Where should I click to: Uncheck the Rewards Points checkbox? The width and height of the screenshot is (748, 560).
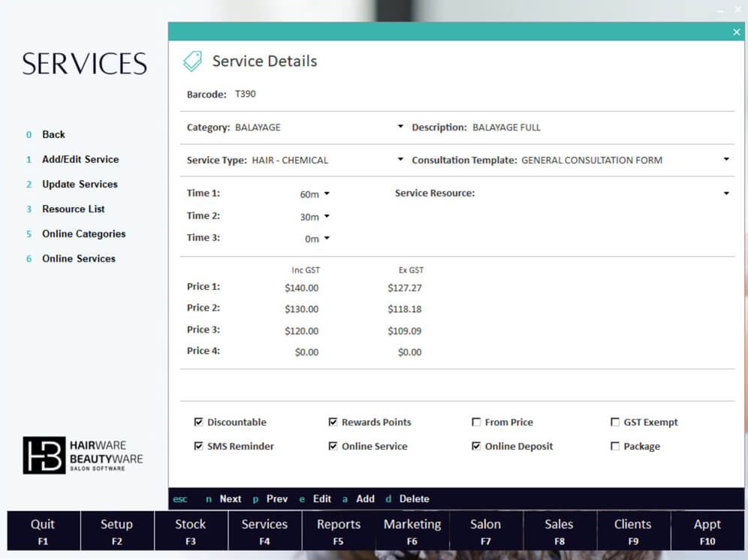(333, 422)
